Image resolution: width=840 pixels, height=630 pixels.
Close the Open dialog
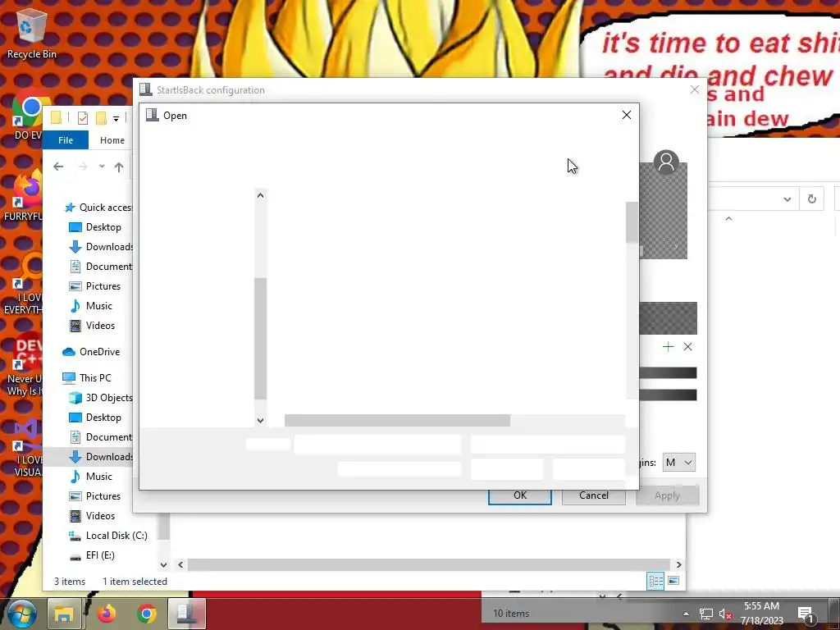pyautogui.click(x=626, y=115)
